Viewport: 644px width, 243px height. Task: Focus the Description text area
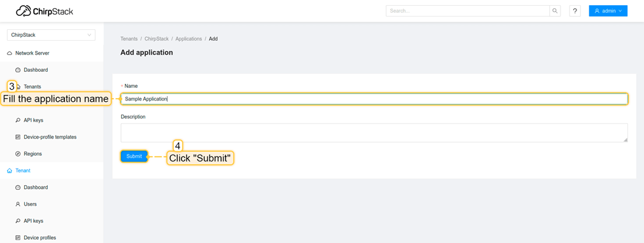(374, 133)
